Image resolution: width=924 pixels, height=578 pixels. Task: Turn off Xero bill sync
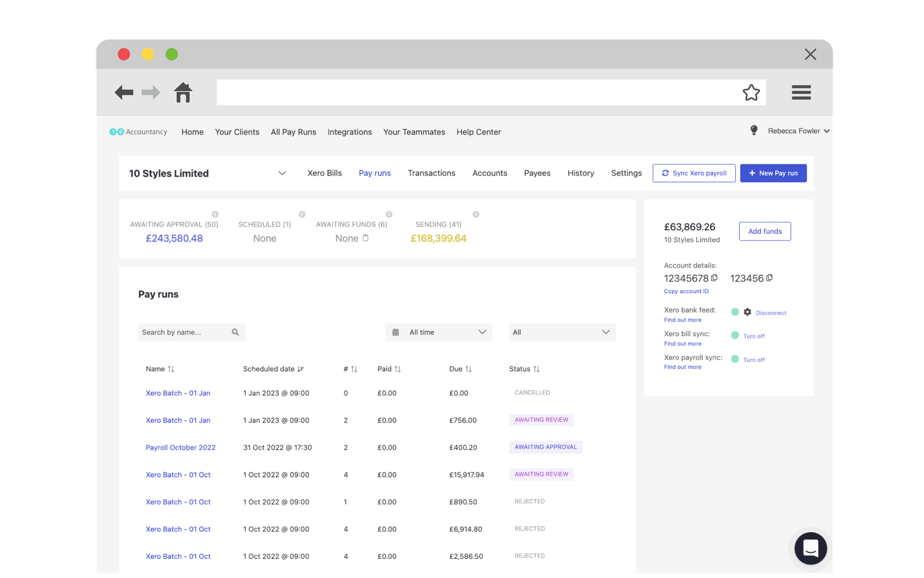click(x=754, y=336)
